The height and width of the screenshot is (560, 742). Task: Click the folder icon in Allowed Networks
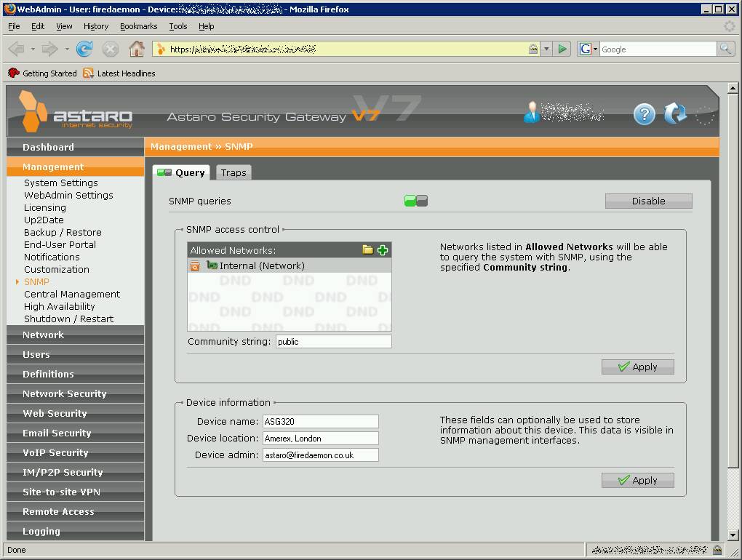[367, 249]
